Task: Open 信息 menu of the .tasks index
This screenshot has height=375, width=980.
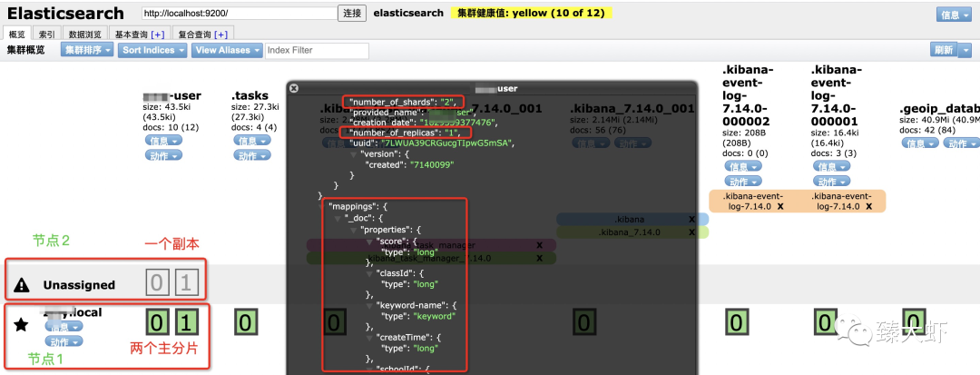Action: click(x=252, y=141)
